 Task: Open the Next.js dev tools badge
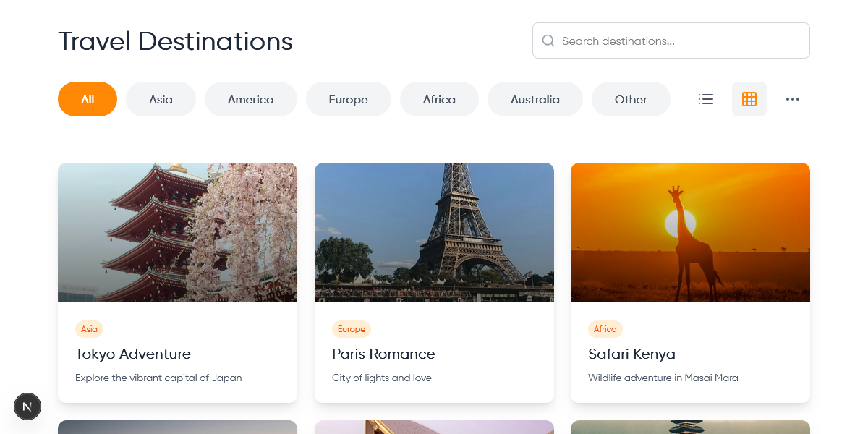click(x=27, y=407)
